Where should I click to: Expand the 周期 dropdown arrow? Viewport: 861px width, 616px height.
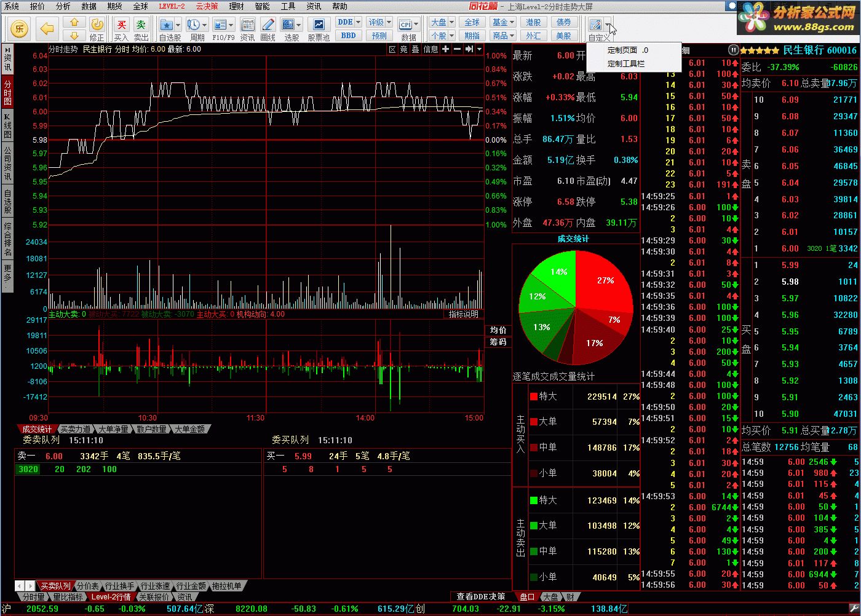205,25
